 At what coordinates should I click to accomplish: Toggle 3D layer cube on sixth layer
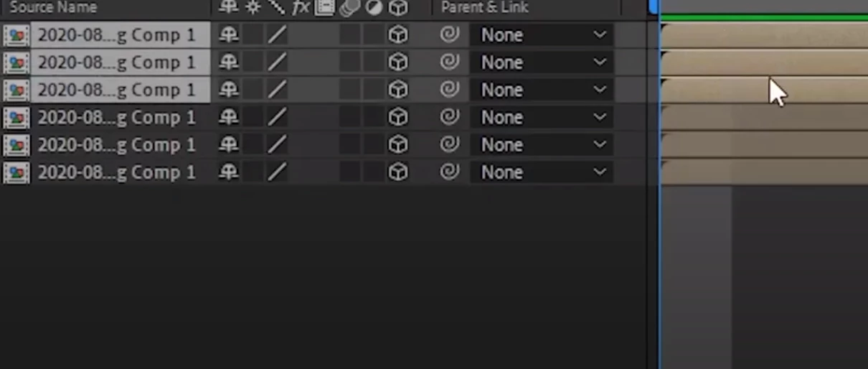397,172
